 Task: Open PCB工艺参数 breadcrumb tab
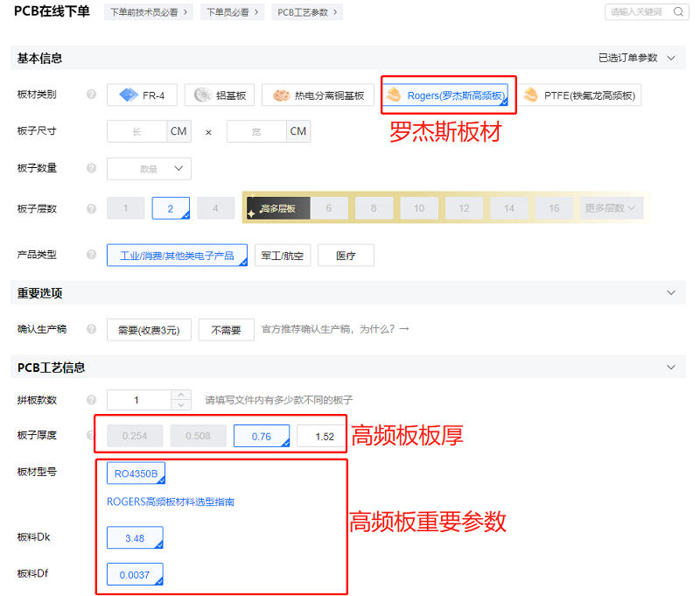pos(309,12)
